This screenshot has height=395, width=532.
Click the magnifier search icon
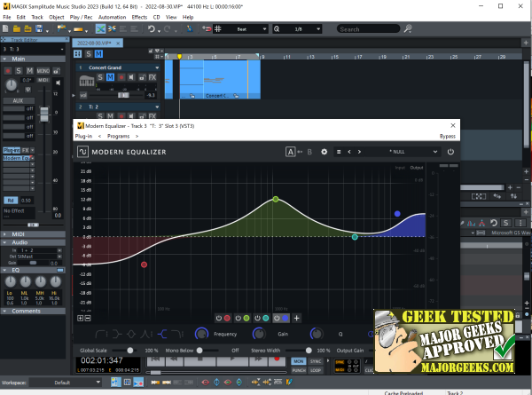[408, 29]
